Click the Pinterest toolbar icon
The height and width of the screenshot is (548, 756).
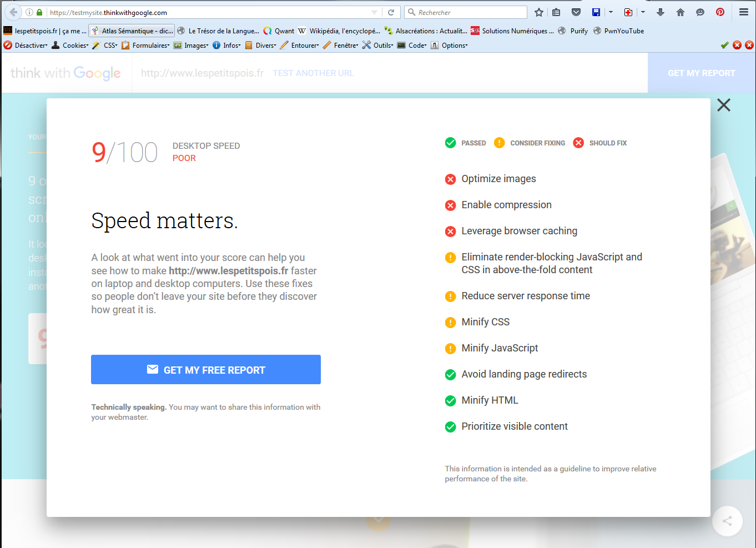click(720, 12)
